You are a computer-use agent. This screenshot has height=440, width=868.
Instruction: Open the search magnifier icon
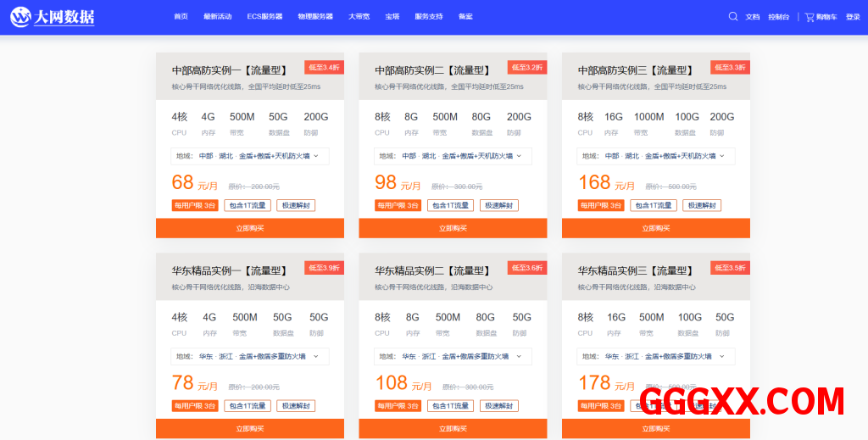(733, 16)
